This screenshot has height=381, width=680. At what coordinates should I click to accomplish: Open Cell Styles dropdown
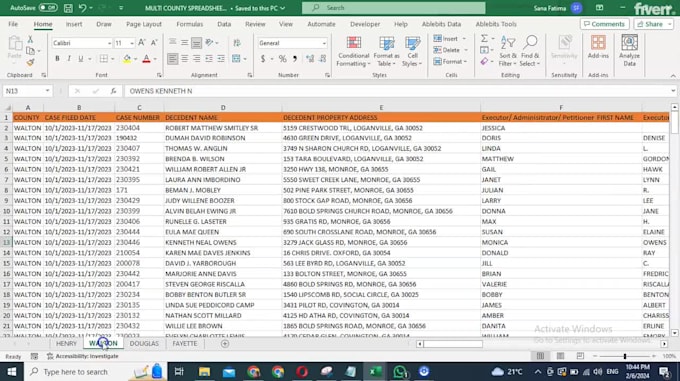pos(412,52)
